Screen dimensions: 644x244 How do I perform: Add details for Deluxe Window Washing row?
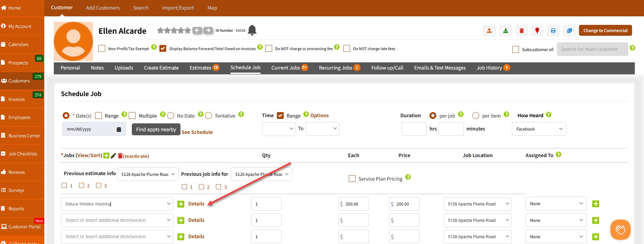[x=196, y=204]
